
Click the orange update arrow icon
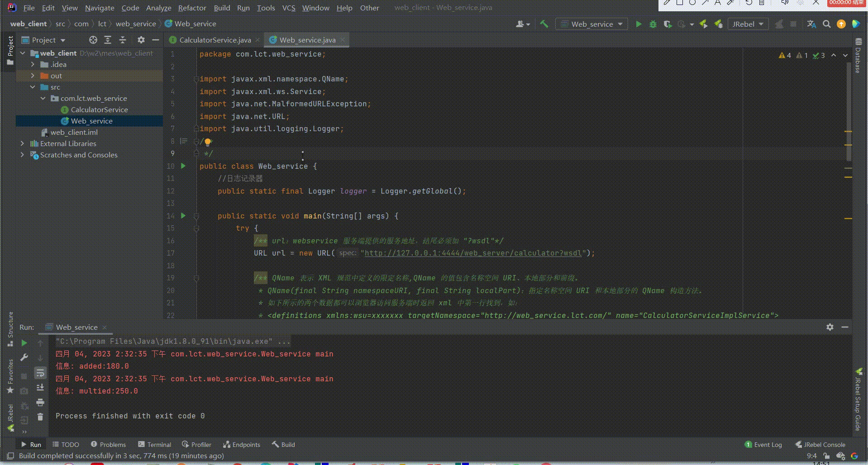tap(841, 24)
